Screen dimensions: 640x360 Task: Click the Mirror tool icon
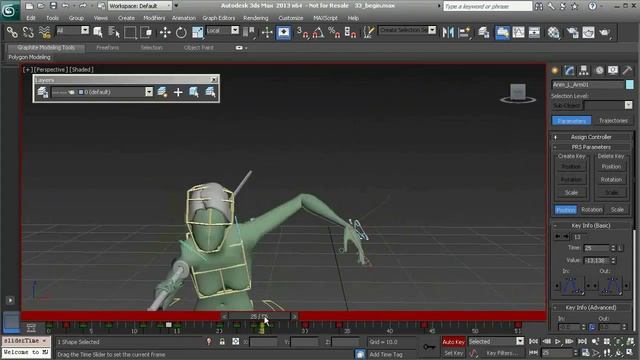tap(448, 32)
